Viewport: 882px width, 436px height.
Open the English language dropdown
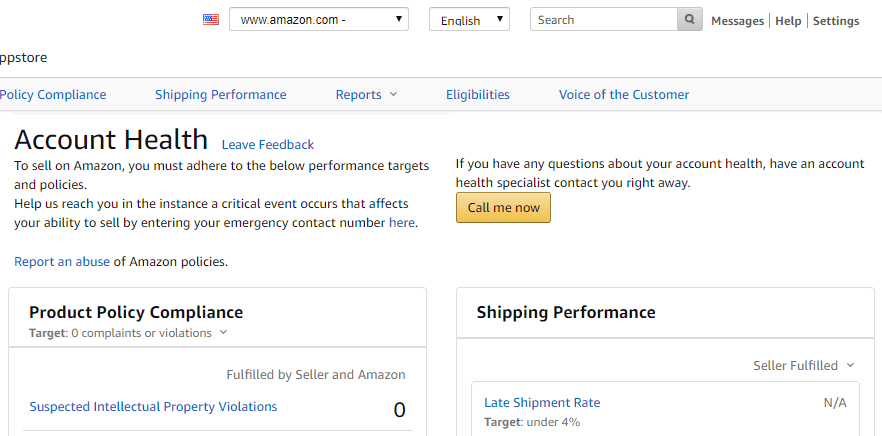pyautogui.click(x=469, y=19)
